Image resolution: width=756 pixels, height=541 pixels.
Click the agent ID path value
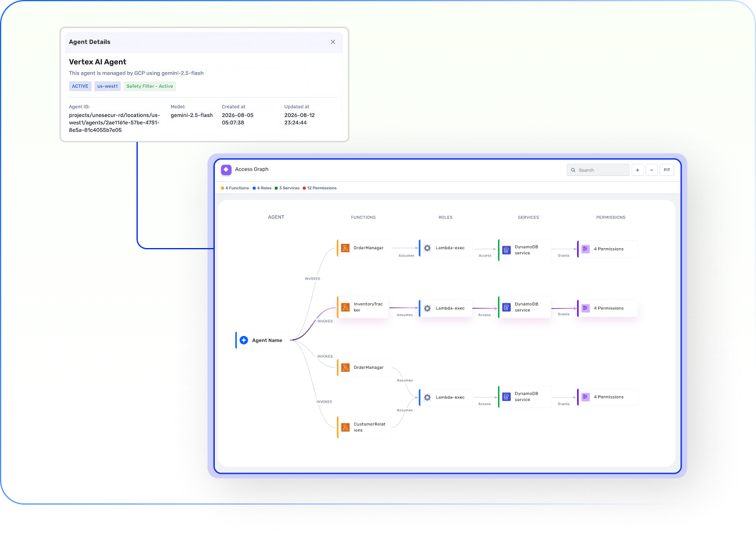click(114, 123)
